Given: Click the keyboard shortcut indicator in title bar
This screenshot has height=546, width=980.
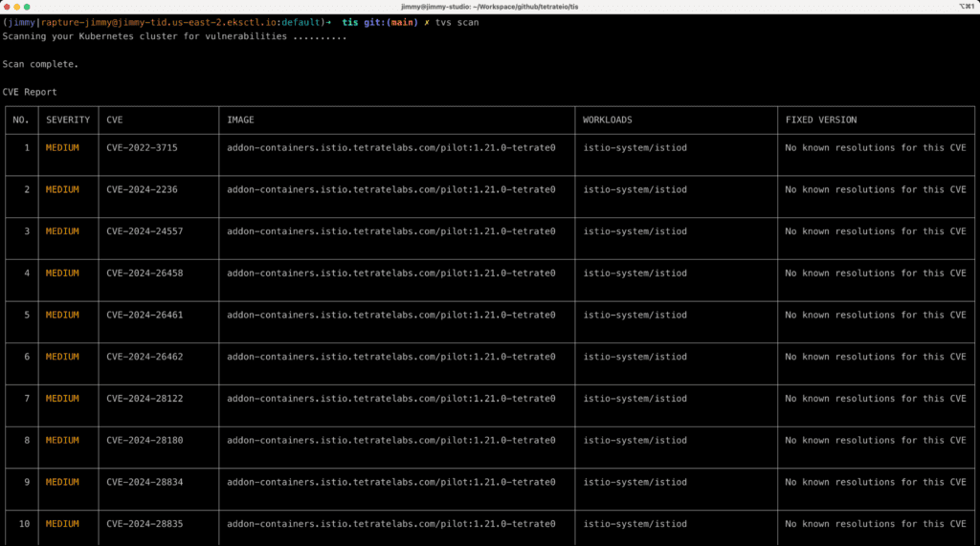Looking at the screenshot, I should click(965, 7).
